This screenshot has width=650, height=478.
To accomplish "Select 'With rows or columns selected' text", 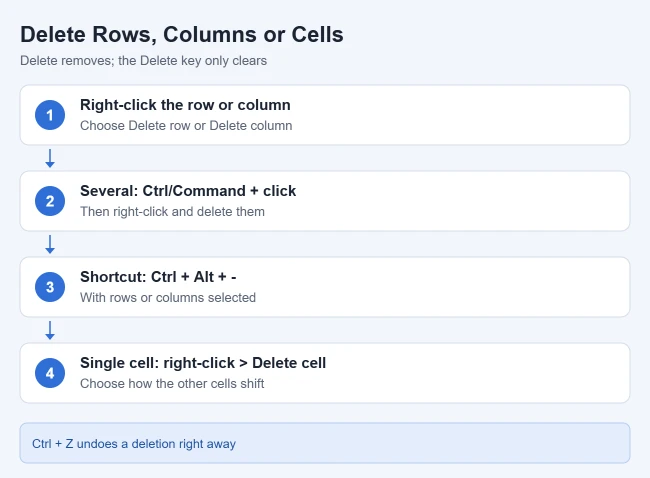I will pos(168,298).
